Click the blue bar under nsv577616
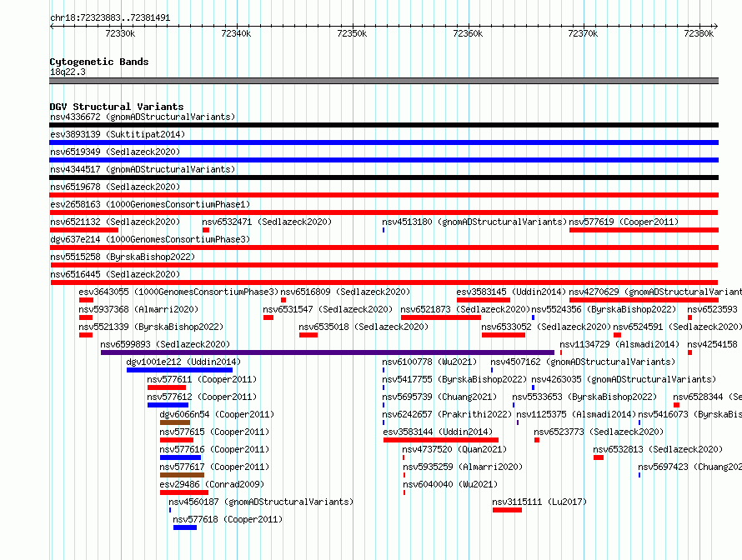The height and width of the screenshot is (560, 742). (x=181, y=457)
